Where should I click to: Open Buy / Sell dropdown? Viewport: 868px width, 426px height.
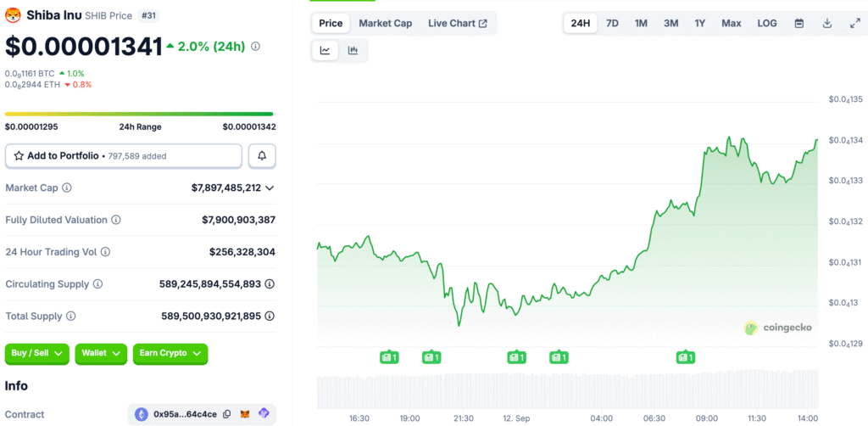(37, 353)
